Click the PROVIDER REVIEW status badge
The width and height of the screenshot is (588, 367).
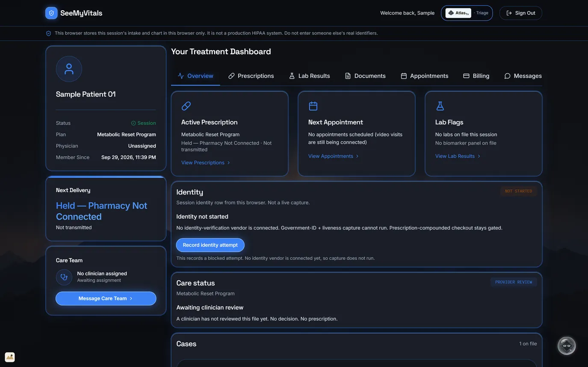pos(514,282)
